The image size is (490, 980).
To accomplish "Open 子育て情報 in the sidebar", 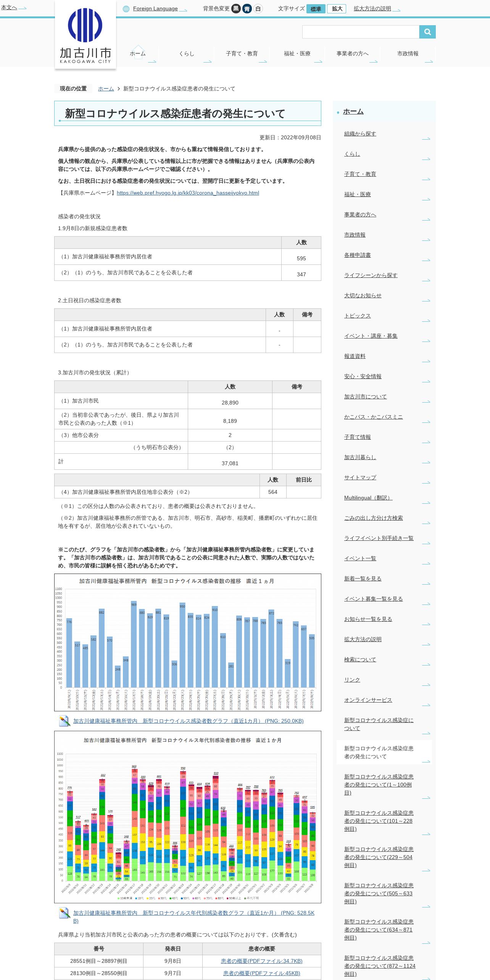I will pos(357,437).
